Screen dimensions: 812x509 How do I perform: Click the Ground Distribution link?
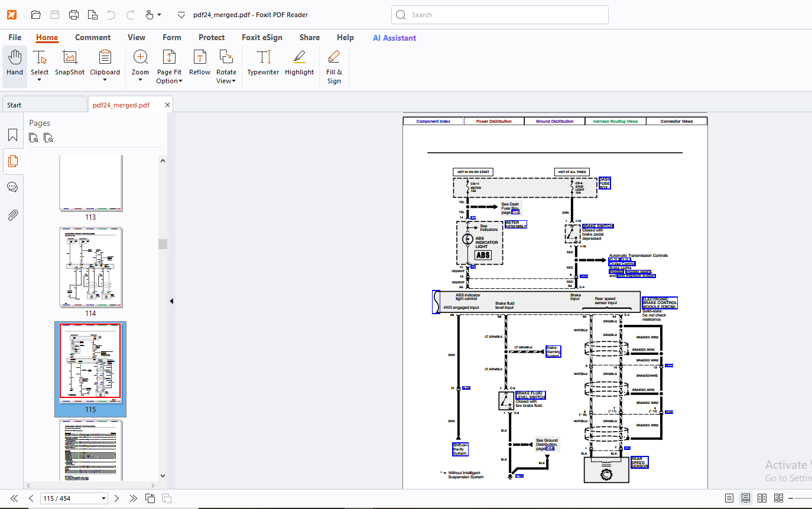(555, 121)
